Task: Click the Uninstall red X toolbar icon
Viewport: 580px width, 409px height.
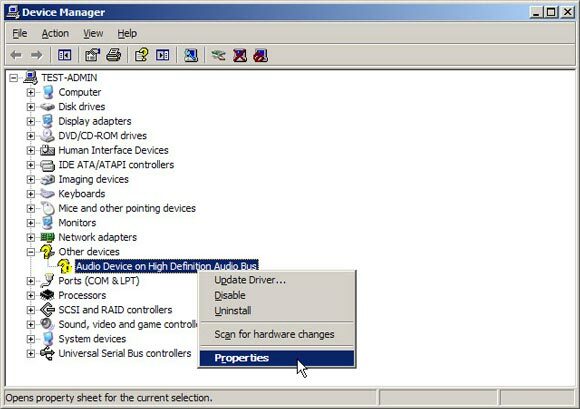Action: [x=240, y=55]
